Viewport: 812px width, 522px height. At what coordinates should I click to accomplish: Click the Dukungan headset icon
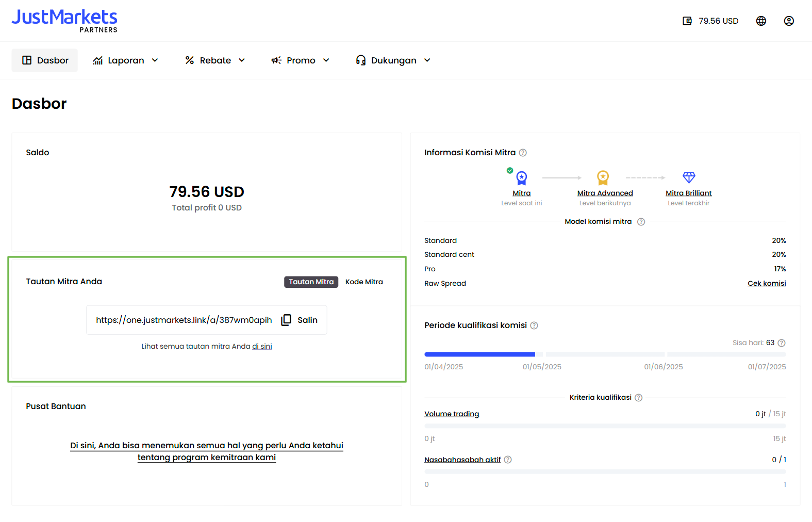pyautogui.click(x=361, y=60)
